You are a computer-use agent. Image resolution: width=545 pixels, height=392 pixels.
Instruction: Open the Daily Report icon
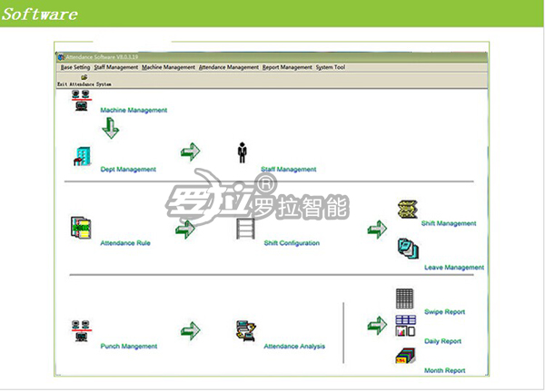coord(405,326)
